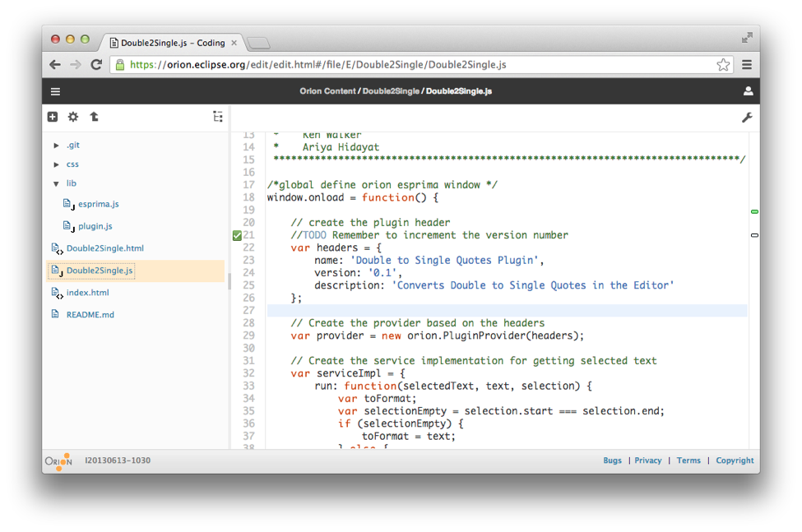Click the green lock security icon
The image size is (802, 532).
(120, 64)
